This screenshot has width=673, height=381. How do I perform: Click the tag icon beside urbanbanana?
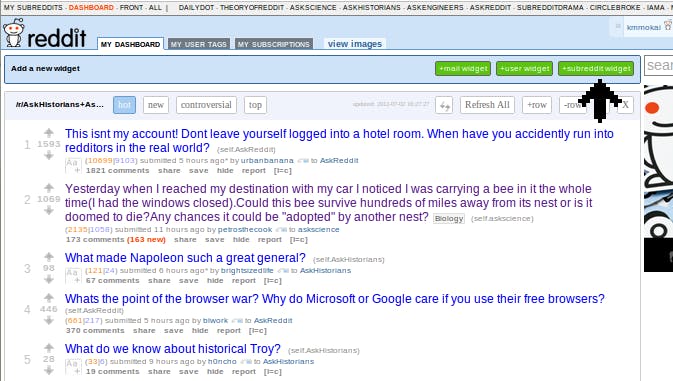pos(303,160)
